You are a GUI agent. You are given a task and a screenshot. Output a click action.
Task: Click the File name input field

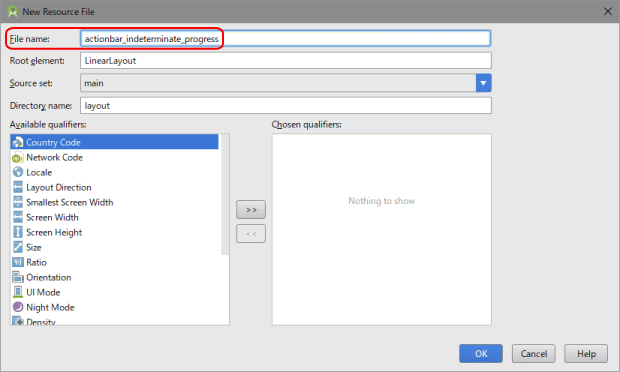click(285, 39)
